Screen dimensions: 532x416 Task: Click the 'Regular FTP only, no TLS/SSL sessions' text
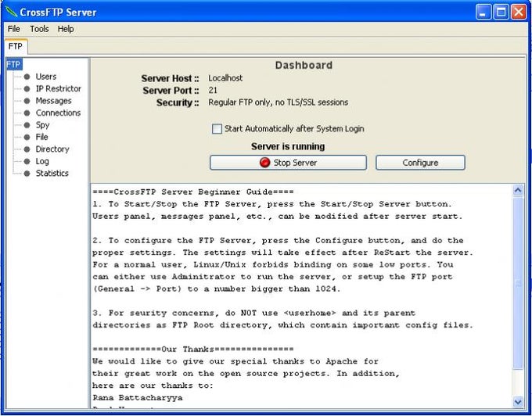[279, 102]
